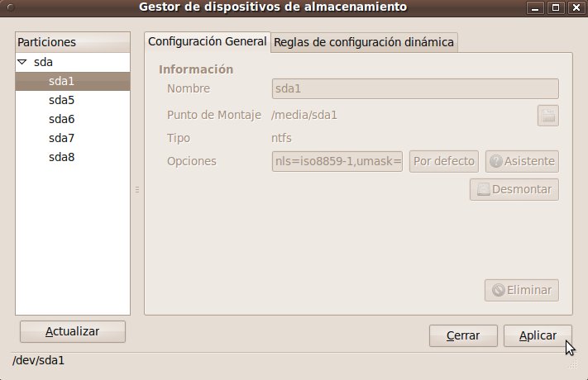
Task: Switch to Reglas de configuración dinámica tab
Action: click(364, 42)
